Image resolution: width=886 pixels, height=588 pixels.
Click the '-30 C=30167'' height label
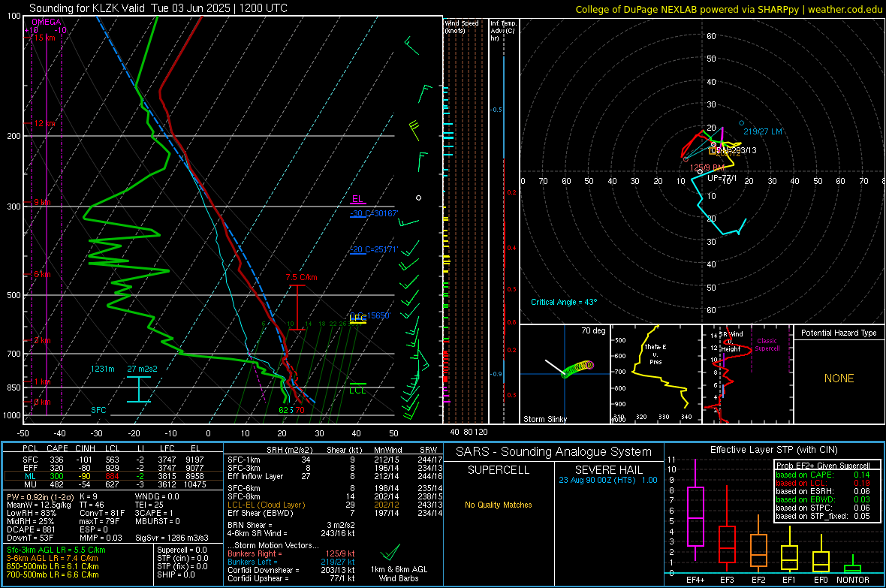[x=374, y=213]
